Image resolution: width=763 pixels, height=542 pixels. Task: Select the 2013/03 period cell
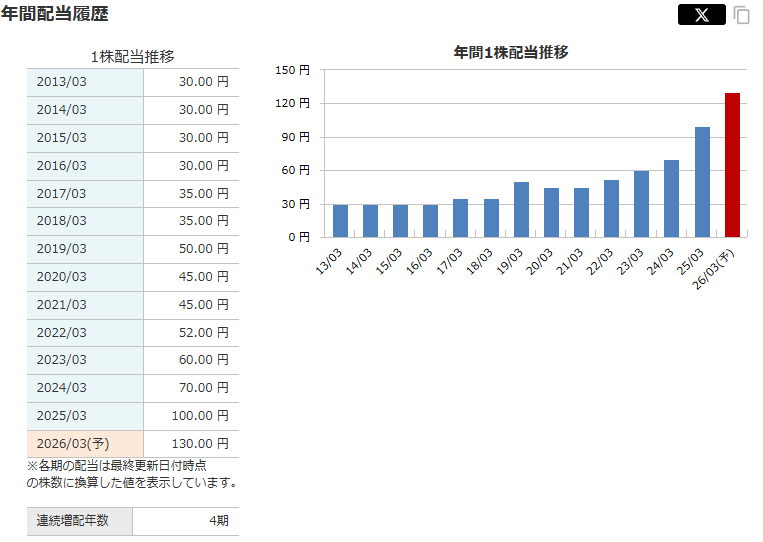click(x=85, y=82)
